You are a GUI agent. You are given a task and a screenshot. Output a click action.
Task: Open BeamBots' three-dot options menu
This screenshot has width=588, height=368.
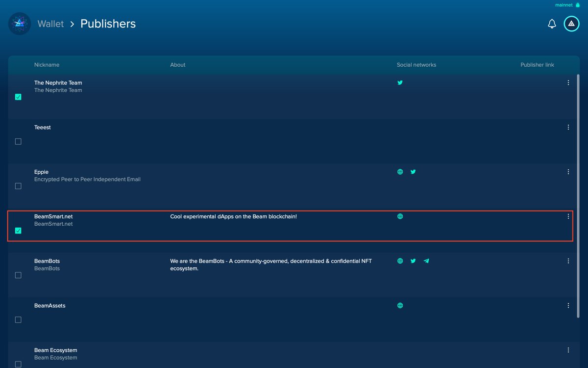click(568, 261)
